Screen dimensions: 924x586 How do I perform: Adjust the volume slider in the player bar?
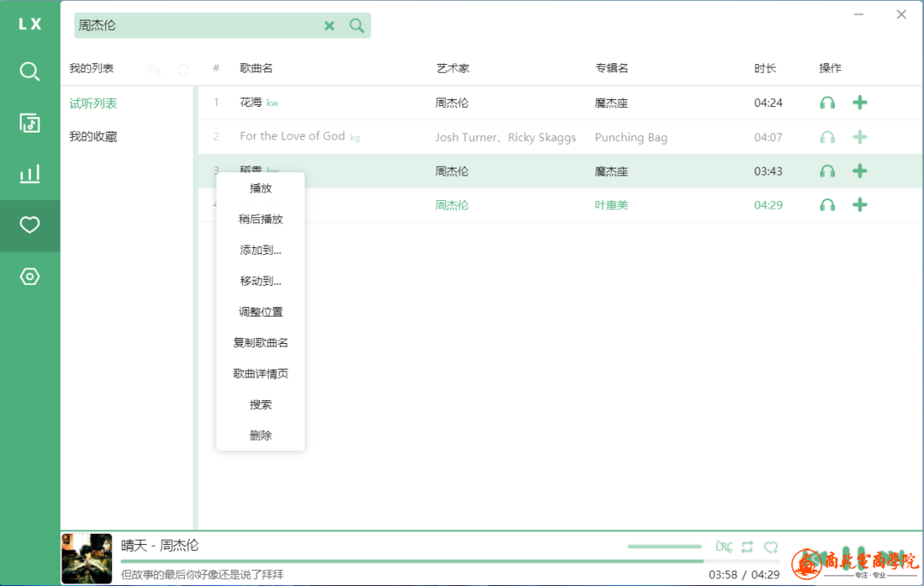point(665,547)
